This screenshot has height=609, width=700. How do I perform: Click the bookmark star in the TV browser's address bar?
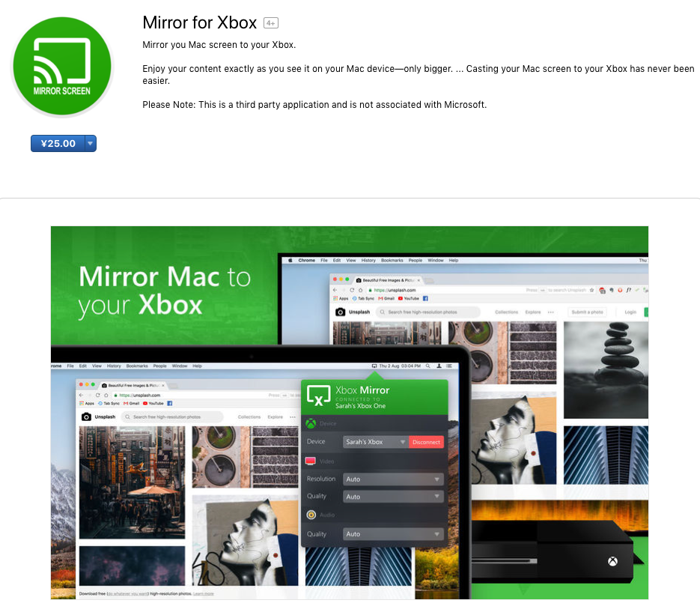[x=592, y=290]
